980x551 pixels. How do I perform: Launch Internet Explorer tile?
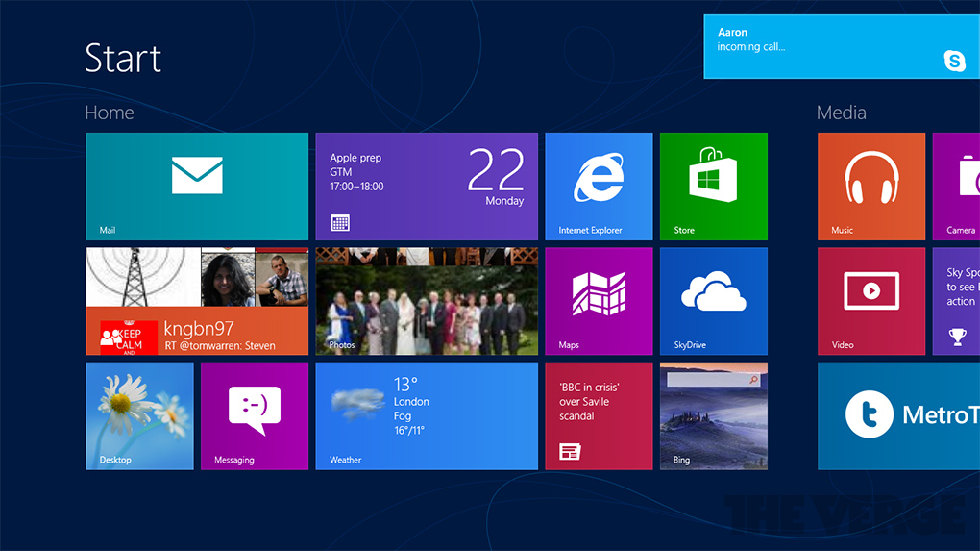click(x=599, y=187)
